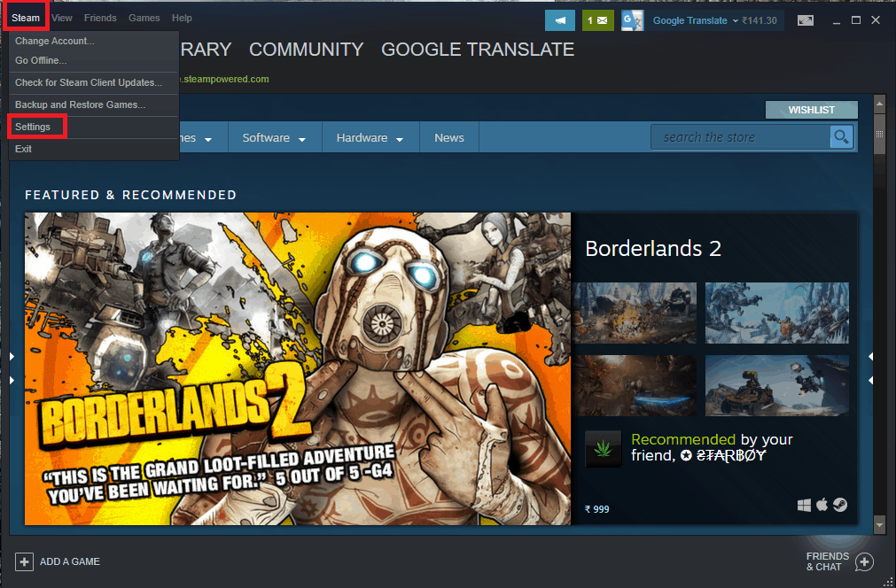Open the Borderlands 2 featured banner image
The height and width of the screenshot is (588, 896).
tap(297, 368)
